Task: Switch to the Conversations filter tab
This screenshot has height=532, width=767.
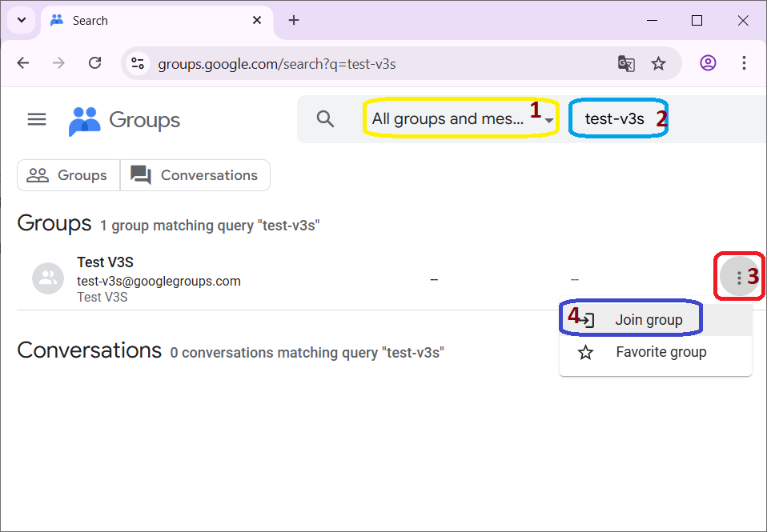Action: point(195,175)
